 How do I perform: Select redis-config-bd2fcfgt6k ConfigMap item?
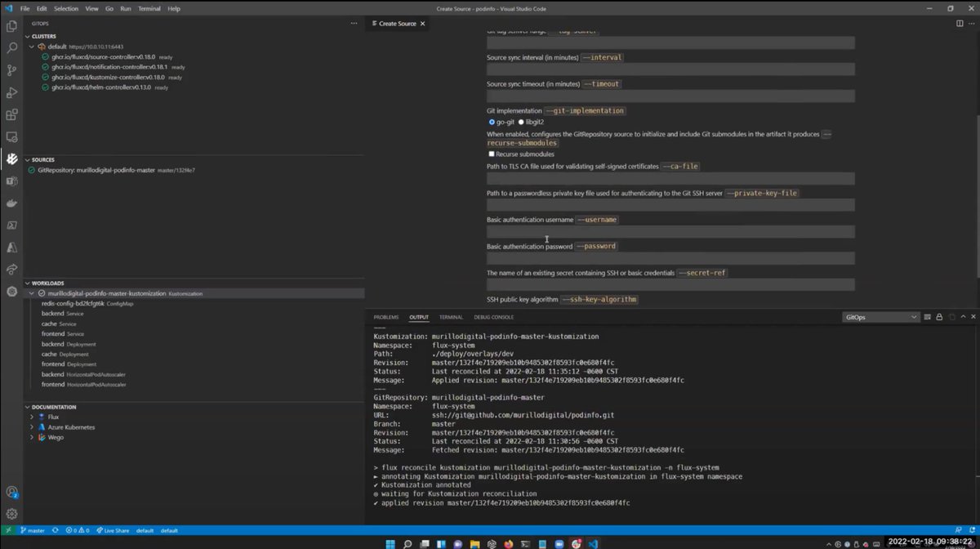pos(87,303)
